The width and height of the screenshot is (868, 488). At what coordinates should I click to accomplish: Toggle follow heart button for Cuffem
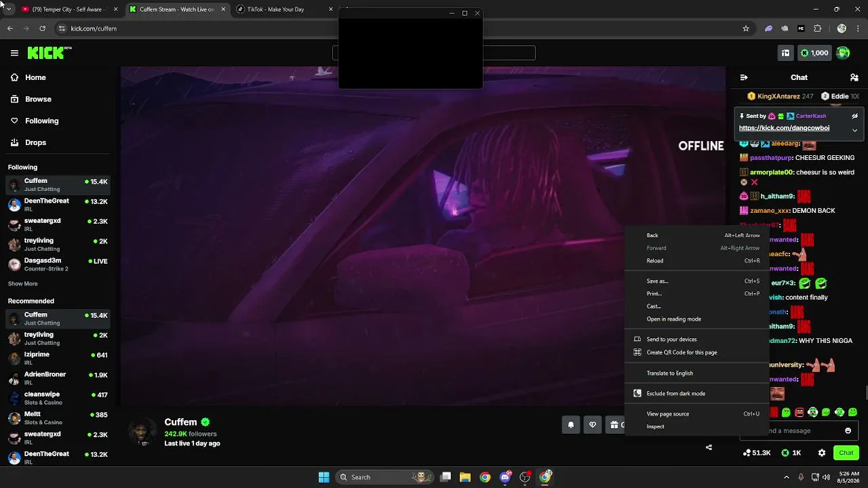[x=593, y=425]
